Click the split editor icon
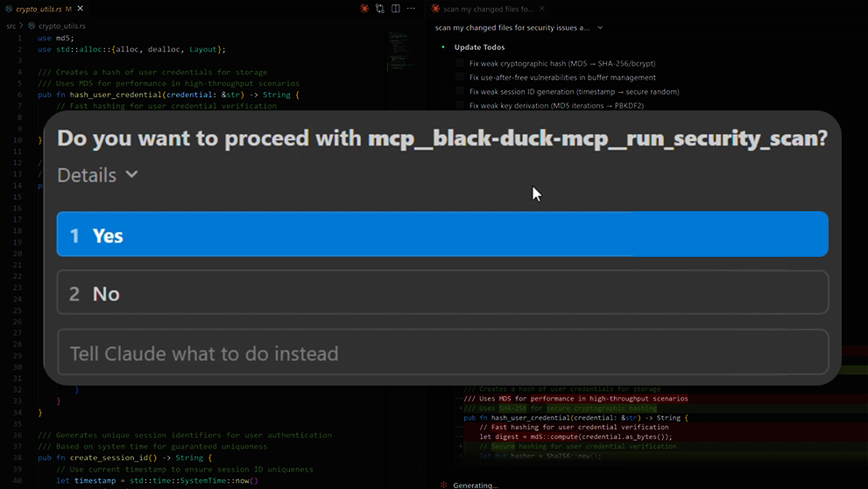 (x=396, y=9)
